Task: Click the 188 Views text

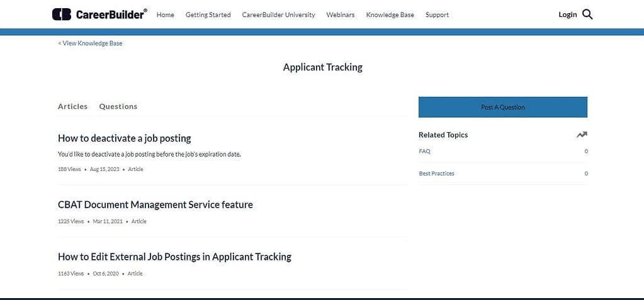Action: pyautogui.click(x=69, y=169)
